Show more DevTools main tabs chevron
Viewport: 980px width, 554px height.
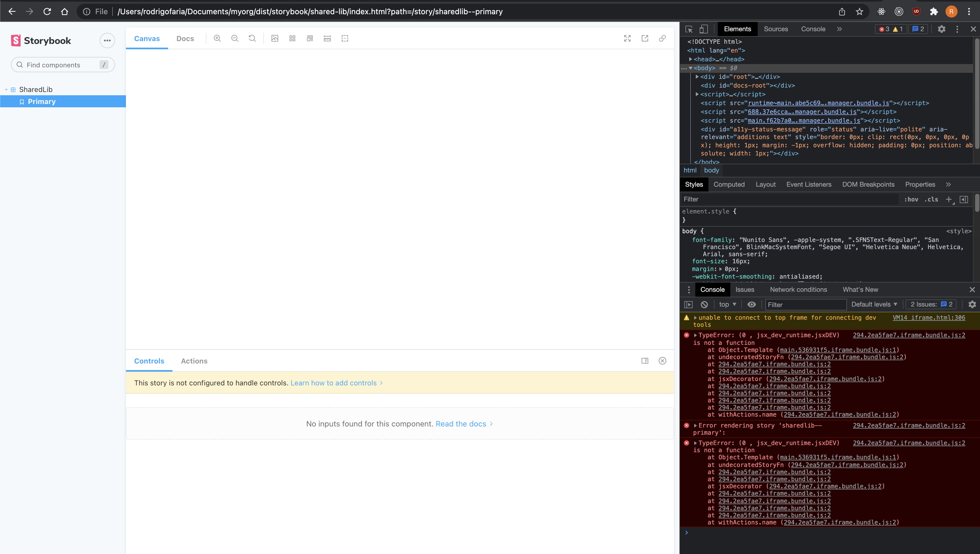click(839, 29)
